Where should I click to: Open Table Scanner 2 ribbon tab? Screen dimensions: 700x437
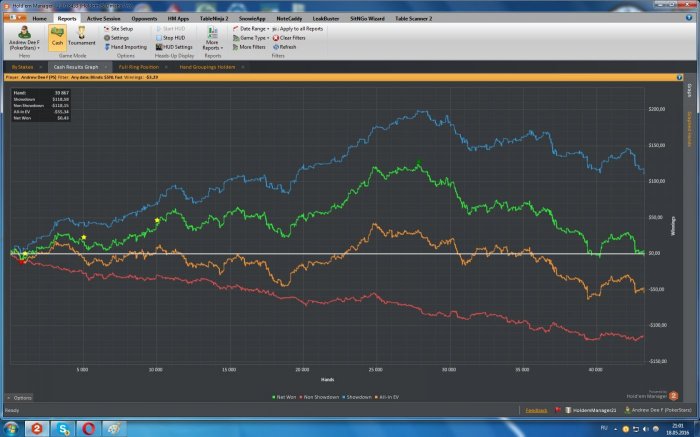click(413, 18)
